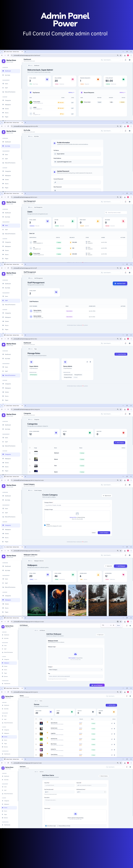Click the search users field on User Management
This screenshot has height=868, width=133.
click(x=116, y=213)
